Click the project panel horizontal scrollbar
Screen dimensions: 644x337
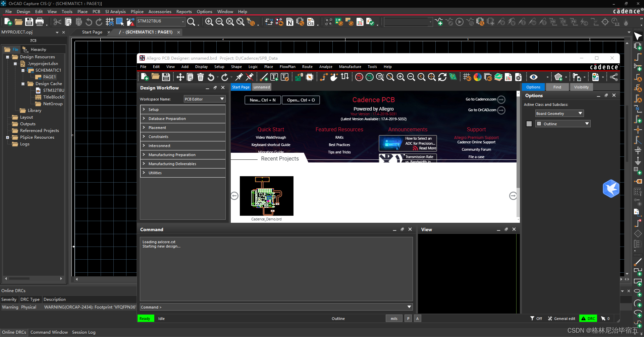tap(34, 278)
